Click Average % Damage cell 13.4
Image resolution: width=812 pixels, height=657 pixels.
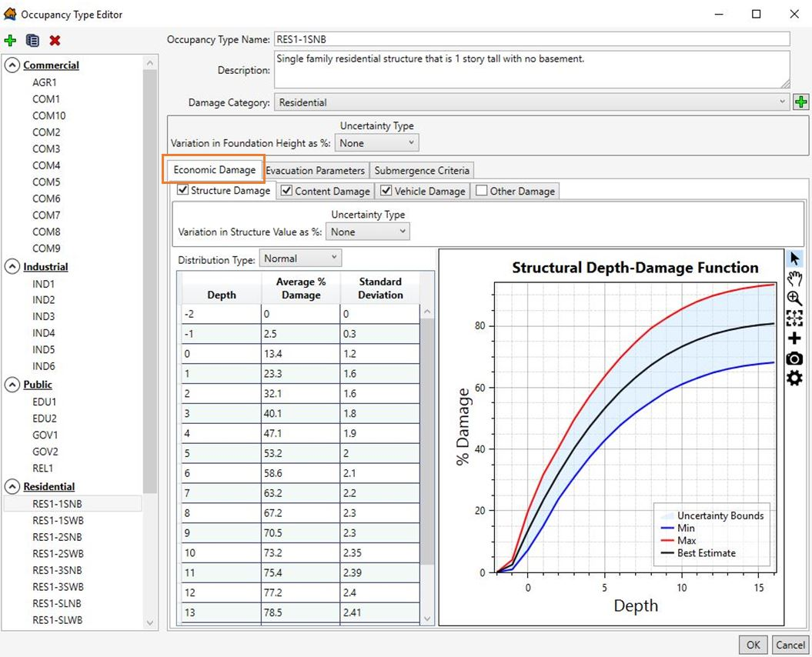click(x=300, y=354)
